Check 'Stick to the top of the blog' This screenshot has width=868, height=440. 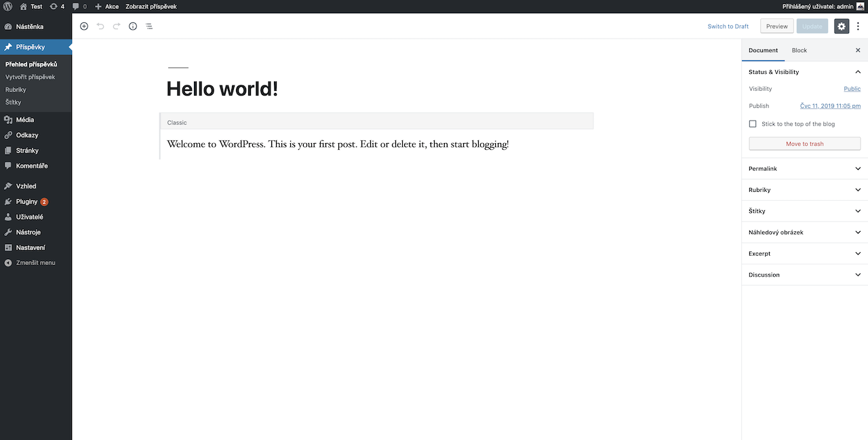(x=753, y=123)
